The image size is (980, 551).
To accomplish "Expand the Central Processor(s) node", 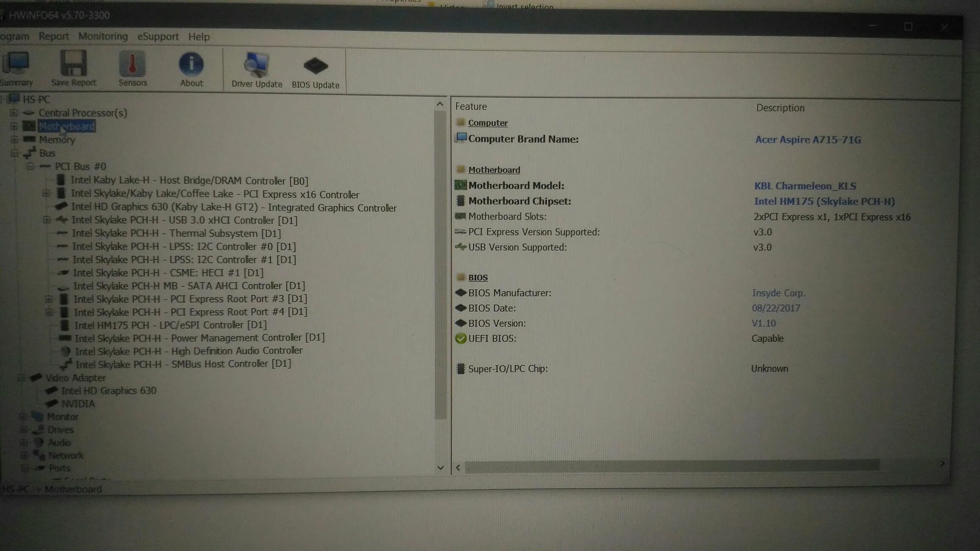I will [14, 113].
